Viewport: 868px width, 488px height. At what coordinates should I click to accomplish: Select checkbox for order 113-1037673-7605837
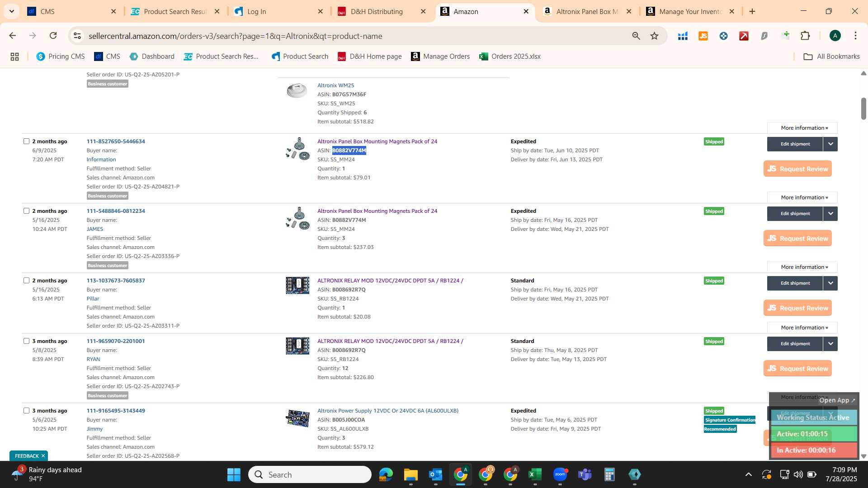[x=26, y=280]
